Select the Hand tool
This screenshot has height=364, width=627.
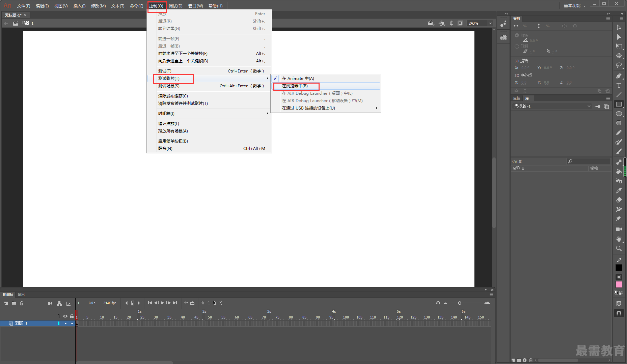coord(619,239)
